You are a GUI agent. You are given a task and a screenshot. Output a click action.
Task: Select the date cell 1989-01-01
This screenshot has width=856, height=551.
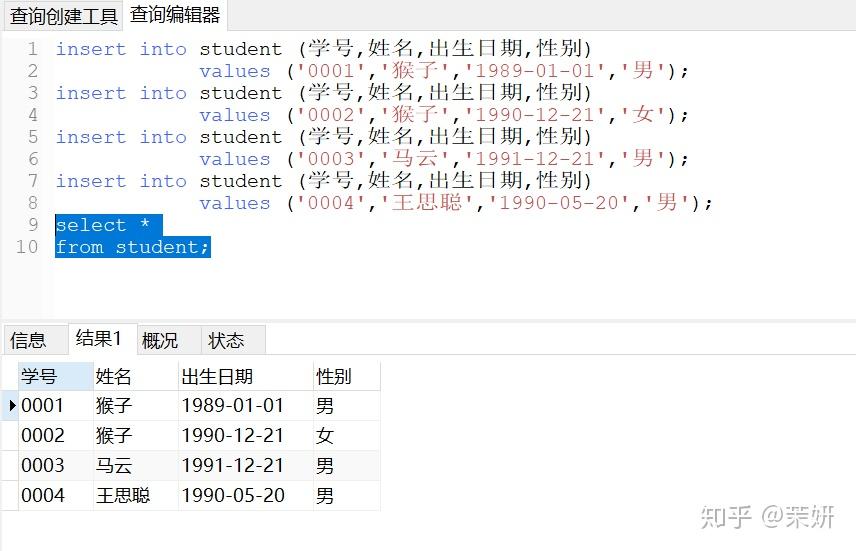pos(246,405)
